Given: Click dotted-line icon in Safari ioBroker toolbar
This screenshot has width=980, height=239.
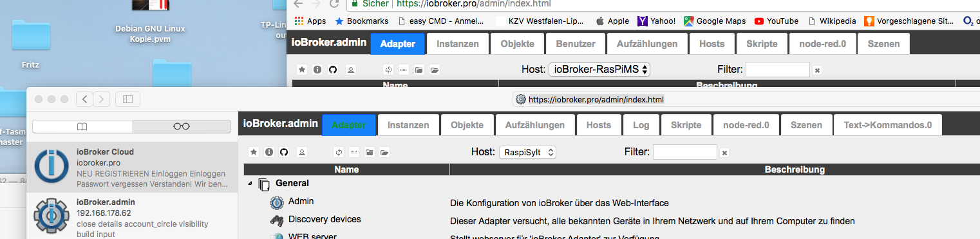Looking at the screenshot, I should (x=353, y=152).
